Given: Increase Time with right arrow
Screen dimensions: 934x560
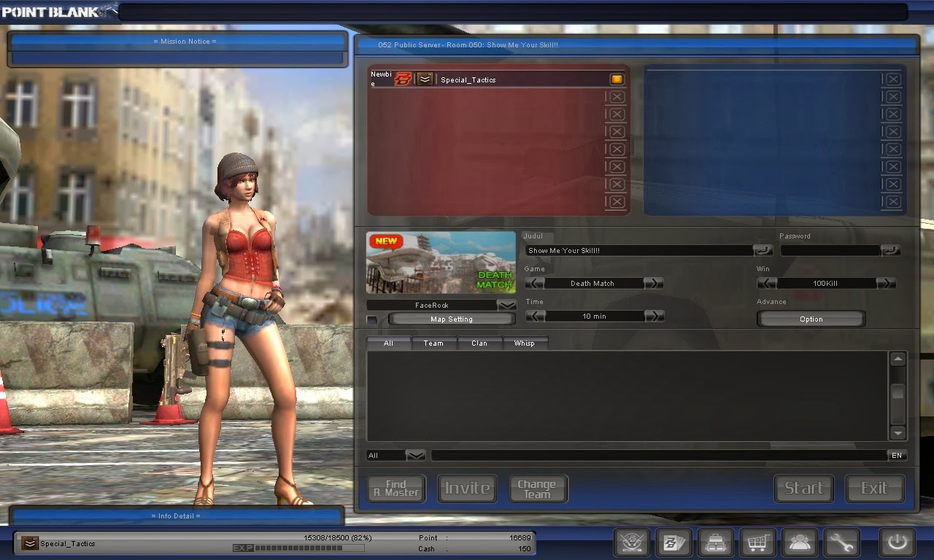Looking at the screenshot, I should point(655,316).
